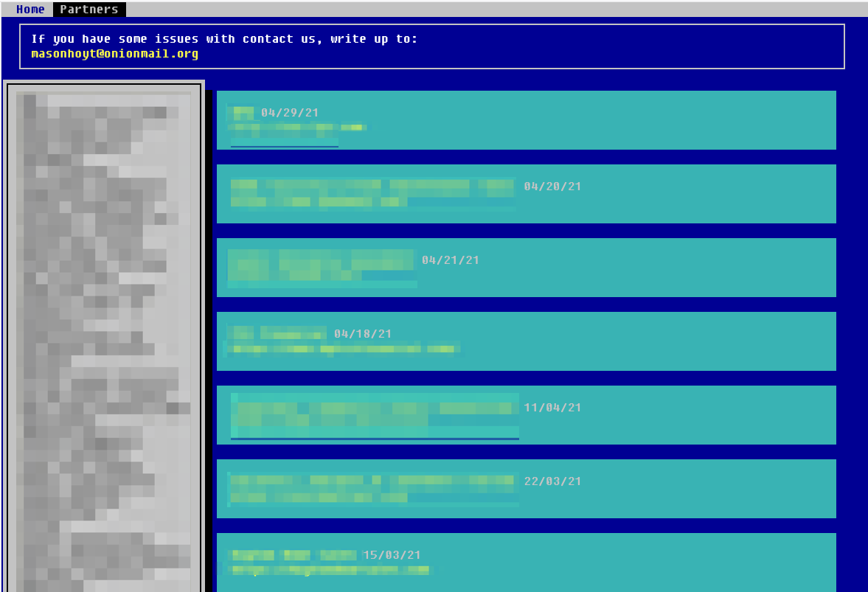Image resolution: width=868 pixels, height=592 pixels.
Task: Open the post dated 22/03/21
Action: click(526, 488)
